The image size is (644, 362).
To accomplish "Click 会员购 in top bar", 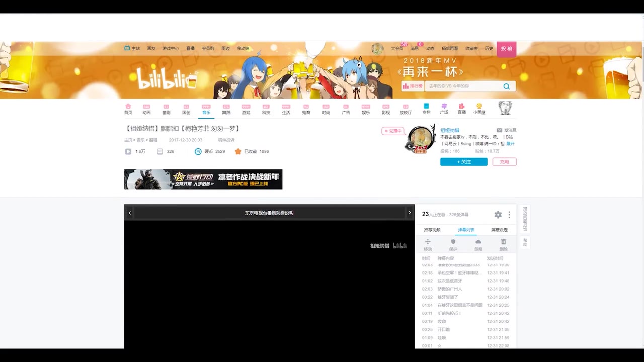I will coord(208,48).
